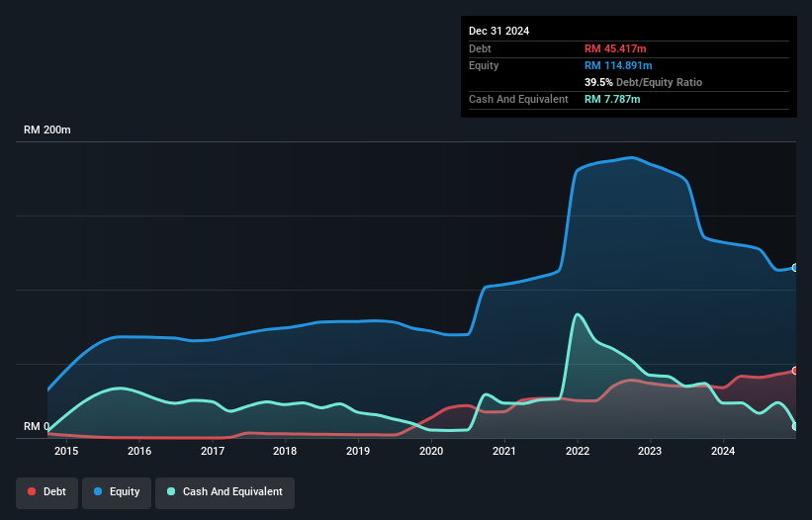The height and width of the screenshot is (520, 812).
Task: Click the Debt row label in tooltip
Action: (x=480, y=48)
